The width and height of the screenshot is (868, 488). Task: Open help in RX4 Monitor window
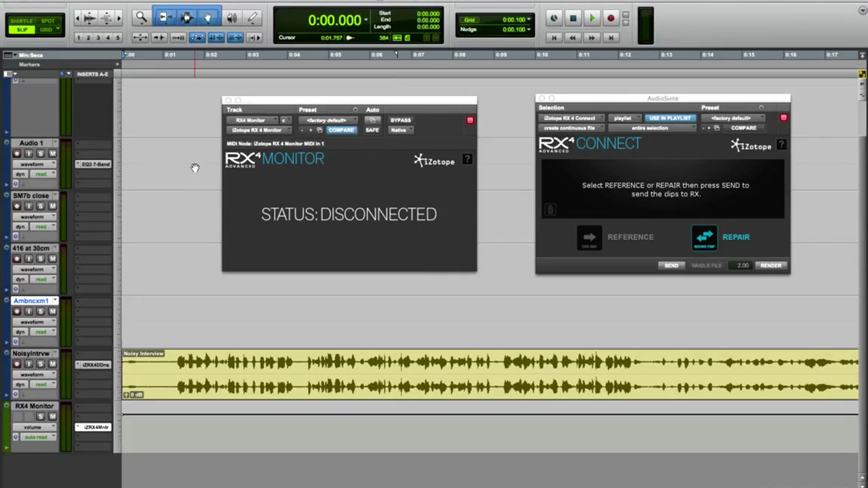click(467, 159)
